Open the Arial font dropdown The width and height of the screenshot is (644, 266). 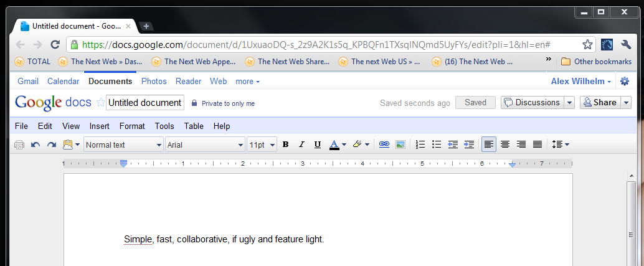pos(205,145)
